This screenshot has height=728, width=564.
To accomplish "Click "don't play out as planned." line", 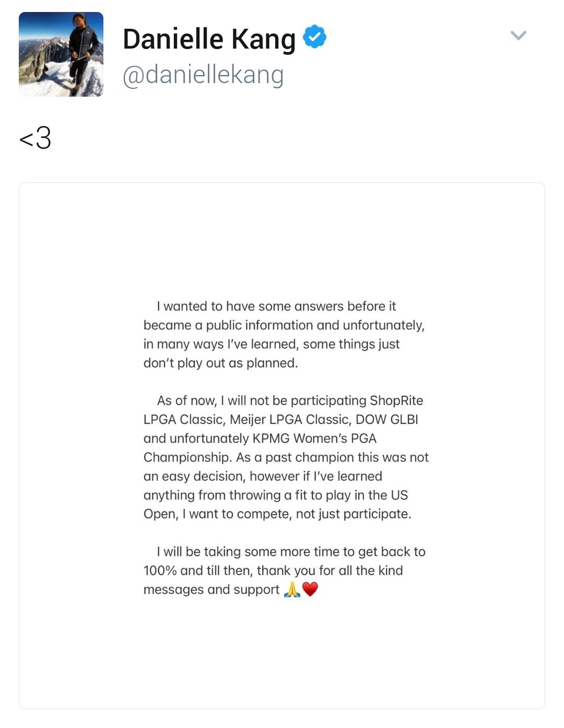I will point(220,363).
